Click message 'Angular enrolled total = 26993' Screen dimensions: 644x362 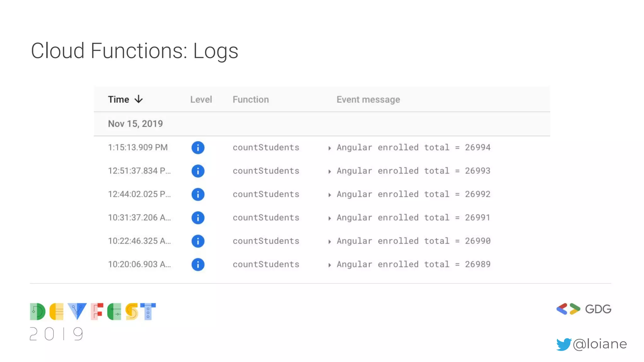tap(414, 171)
